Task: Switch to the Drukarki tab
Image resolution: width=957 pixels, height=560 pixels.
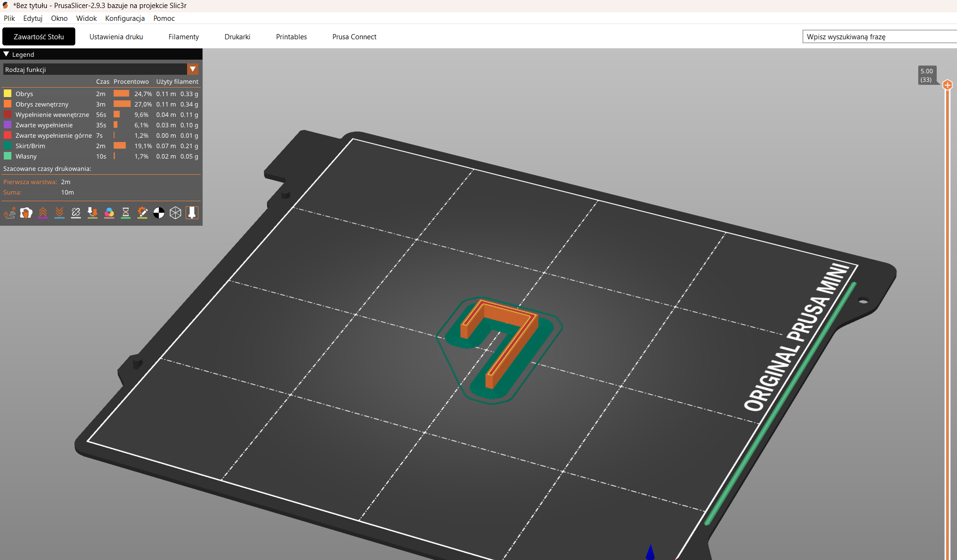Action: click(237, 36)
